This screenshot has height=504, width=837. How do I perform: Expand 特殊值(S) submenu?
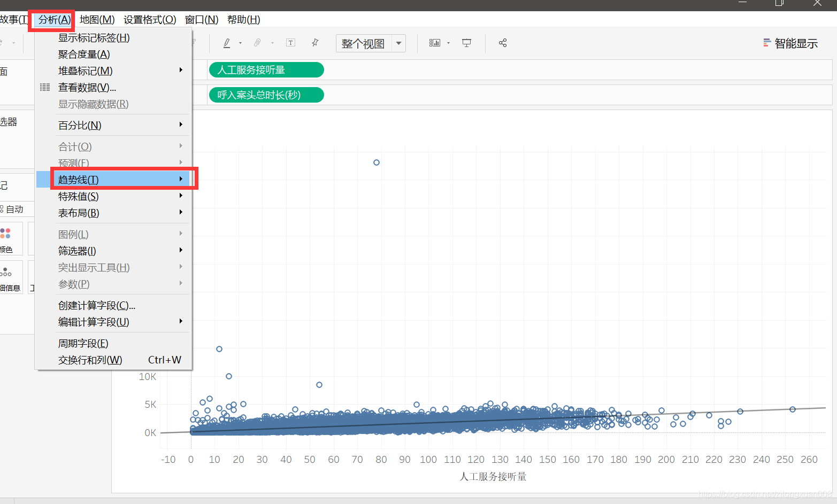(113, 196)
